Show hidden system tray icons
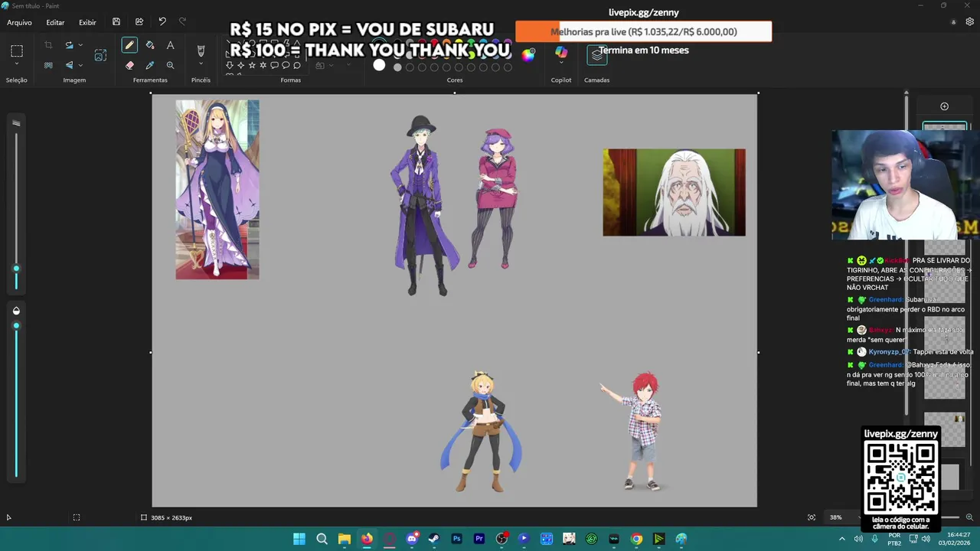980x551 pixels. [842, 539]
